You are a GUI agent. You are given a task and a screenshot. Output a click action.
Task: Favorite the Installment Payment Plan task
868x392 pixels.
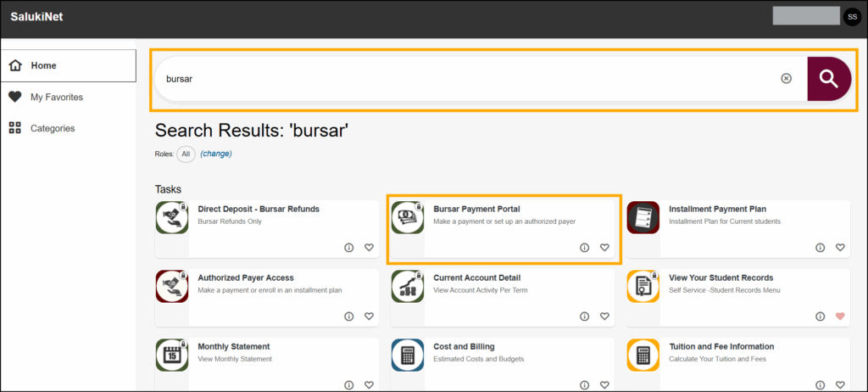(840, 248)
